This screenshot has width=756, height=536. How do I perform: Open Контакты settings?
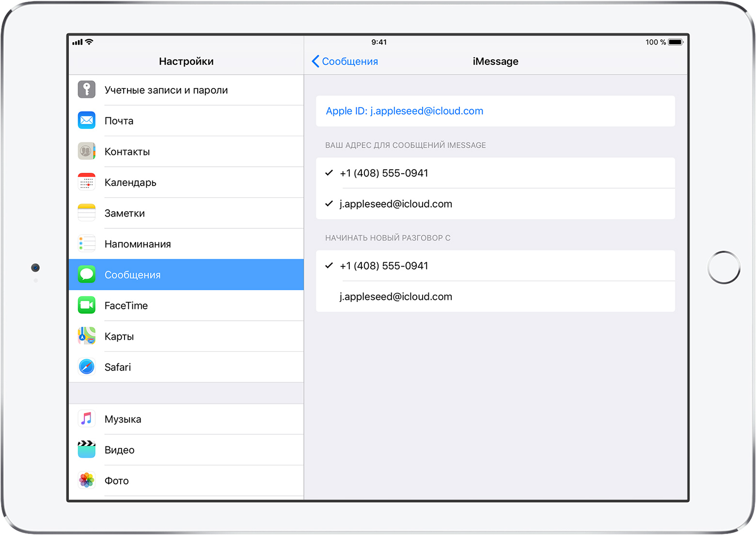186,151
